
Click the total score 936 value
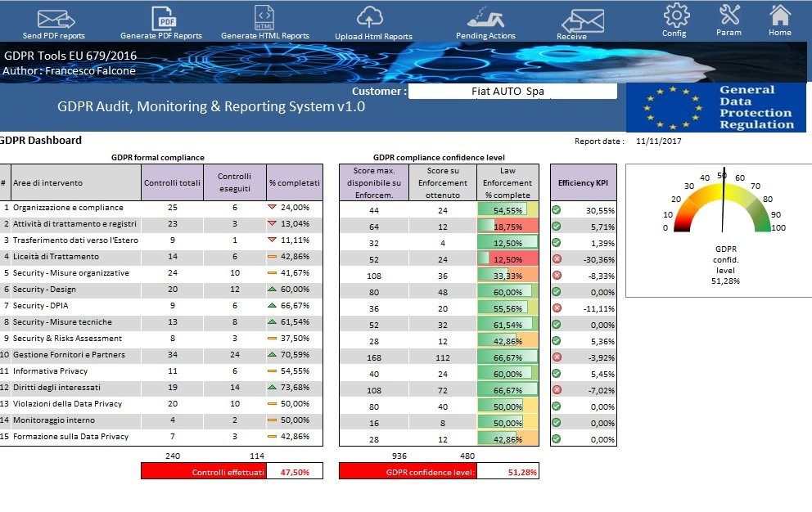[x=399, y=456]
